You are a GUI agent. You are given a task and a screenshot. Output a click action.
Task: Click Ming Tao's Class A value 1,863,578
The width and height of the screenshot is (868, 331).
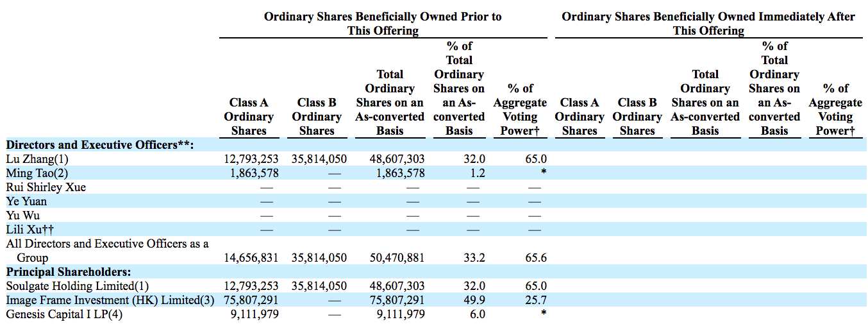pyautogui.click(x=255, y=173)
